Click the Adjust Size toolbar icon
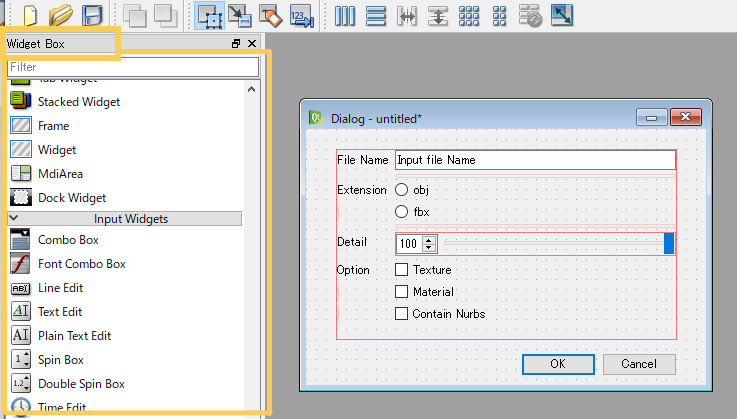Viewport: 737px width, 419px height. (x=562, y=16)
